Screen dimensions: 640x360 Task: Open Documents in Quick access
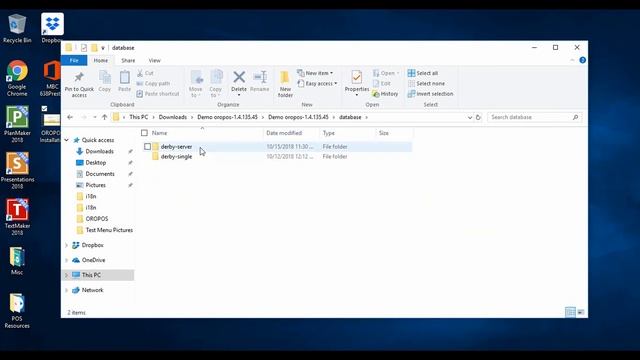click(x=100, y=174)
